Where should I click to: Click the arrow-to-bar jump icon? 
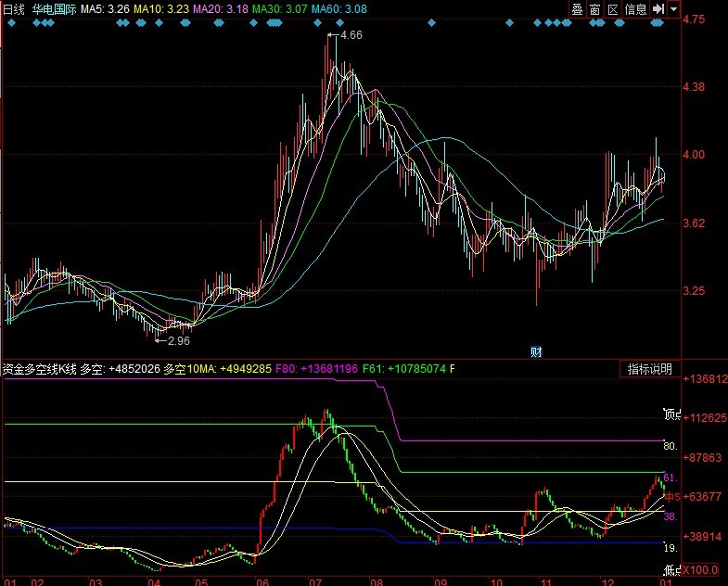click(x=658, y=9)
